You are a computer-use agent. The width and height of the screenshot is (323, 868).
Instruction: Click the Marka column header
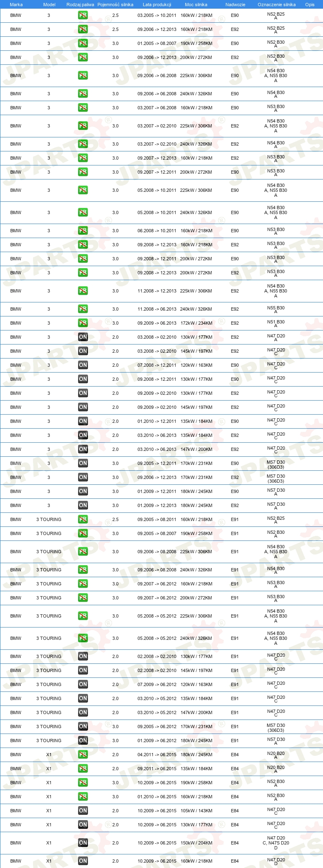pyautogui.click(x=16, y=5)
